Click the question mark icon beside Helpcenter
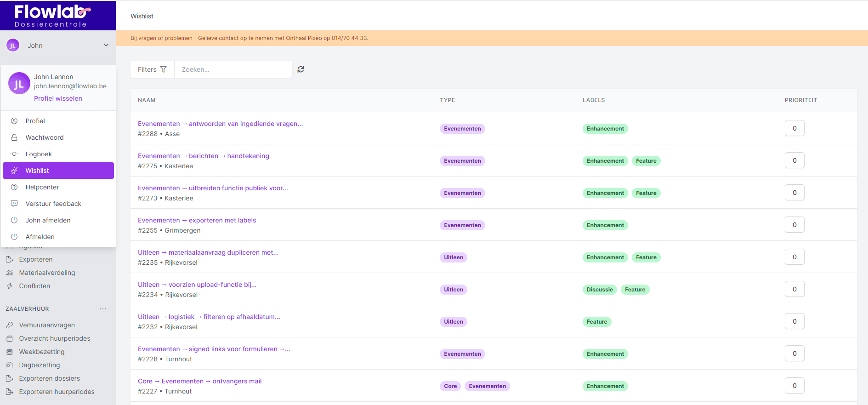The height and width of the screenshot is (405, 868). pos(14,187)
